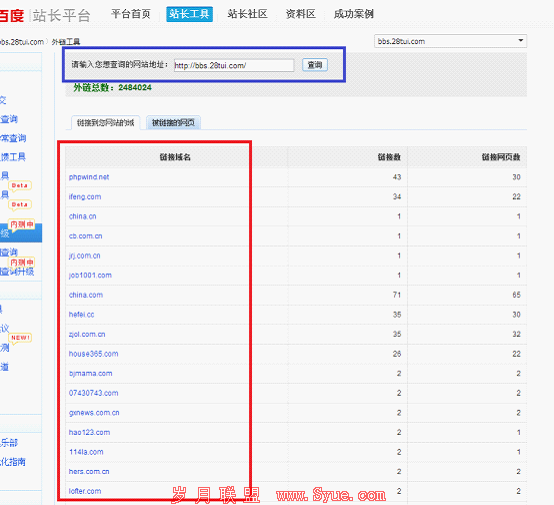Image resolution: width=554 pixels, height=505 pixels.
Task: Click the NEW! badge in the sidebar
Action: [x=20, y=338]
